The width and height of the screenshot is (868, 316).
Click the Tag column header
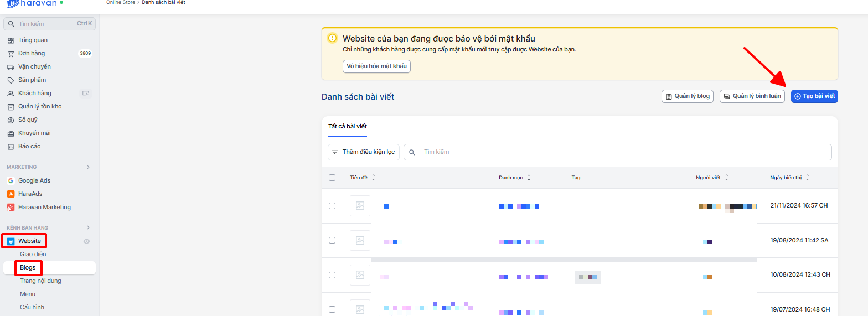(576, 178)
